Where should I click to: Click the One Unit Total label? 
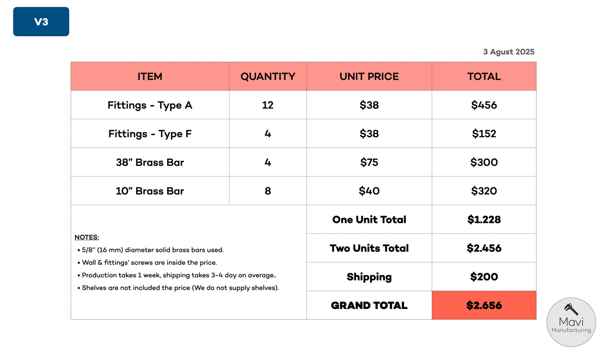(369, 220)
